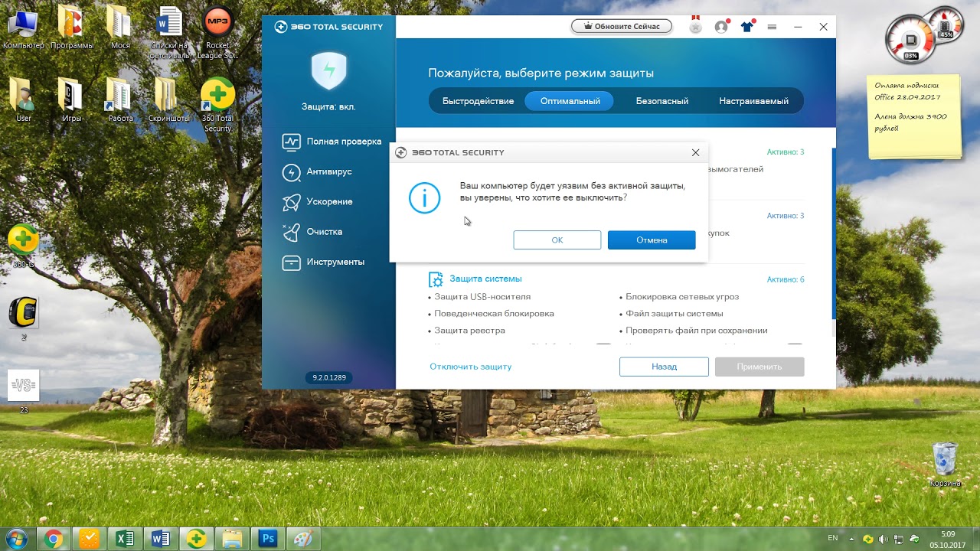Click the shield protection status icon
Viewport: 980px width, 551px height.
329,71
